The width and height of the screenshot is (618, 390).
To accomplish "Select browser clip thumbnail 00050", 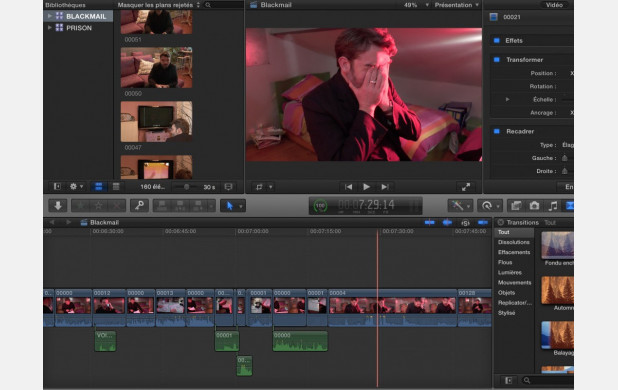I will (156, 67).
